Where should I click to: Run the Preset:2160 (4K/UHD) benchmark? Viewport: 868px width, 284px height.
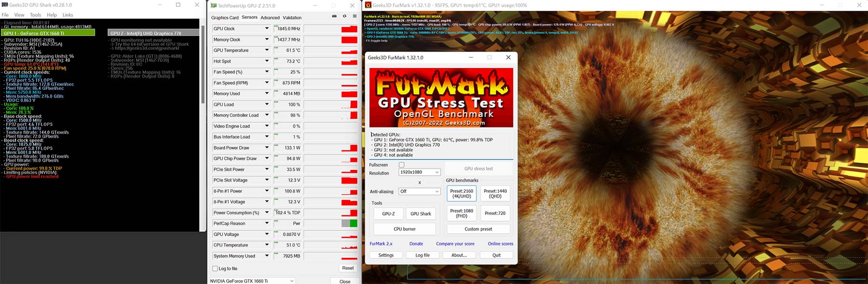pos(461,194)
